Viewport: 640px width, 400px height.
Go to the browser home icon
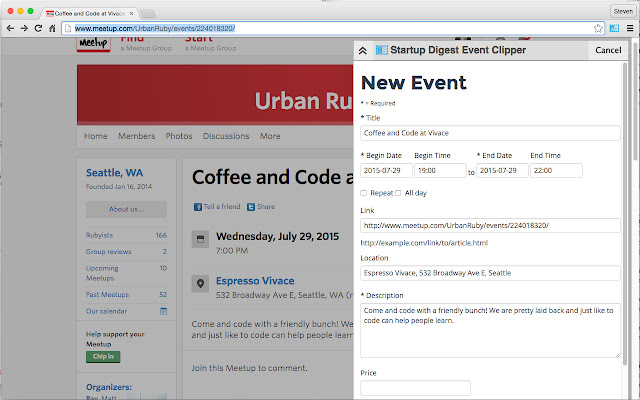point(52,28)
